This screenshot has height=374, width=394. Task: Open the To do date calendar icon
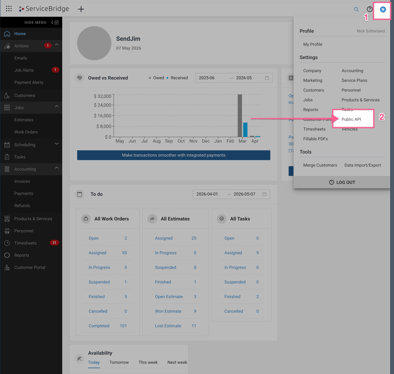pyautogui.click(x=264, y=194)
